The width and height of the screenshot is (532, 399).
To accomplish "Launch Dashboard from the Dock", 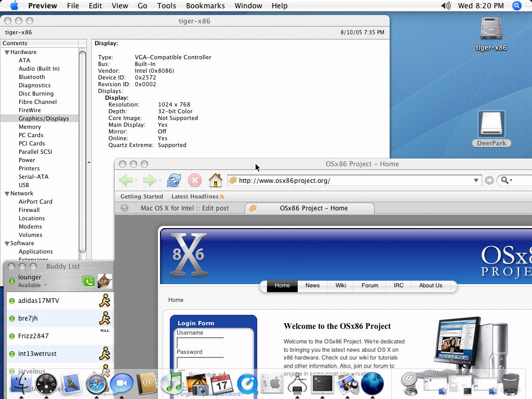I will tap(46, 384).
